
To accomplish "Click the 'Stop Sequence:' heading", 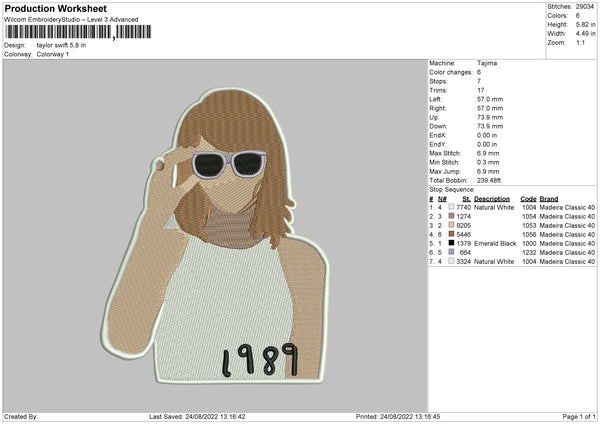I will coord(452,189).
